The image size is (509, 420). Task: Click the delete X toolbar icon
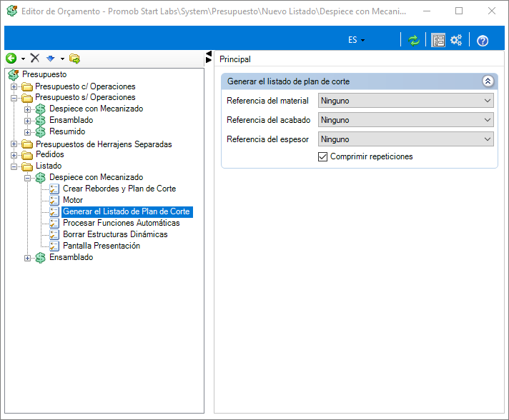[x=35, y=58]
